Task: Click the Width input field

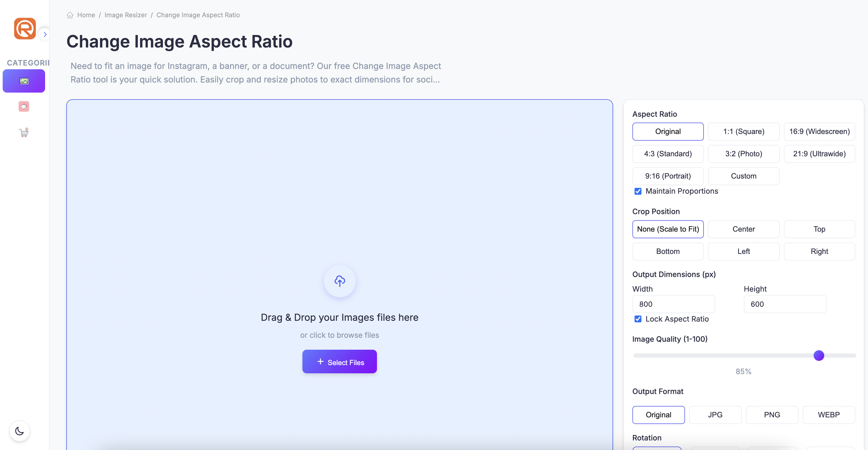Action: [x=674, y=304]
